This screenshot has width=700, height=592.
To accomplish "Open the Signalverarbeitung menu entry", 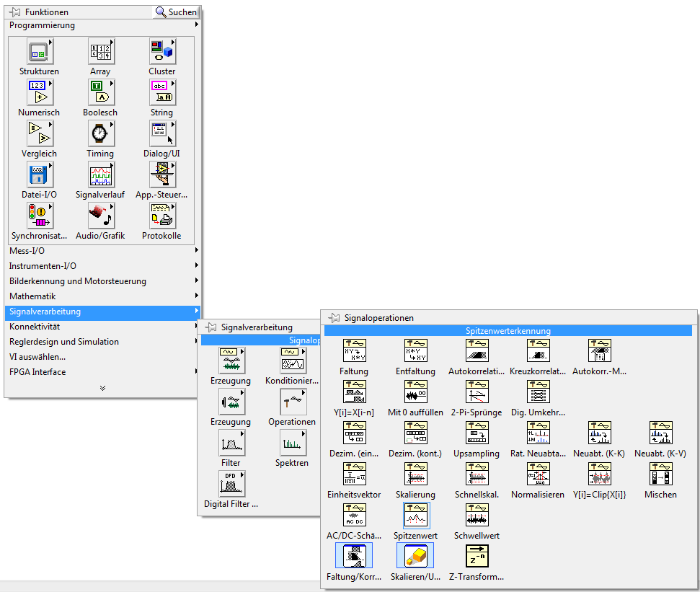I will [x=45, y=312].
